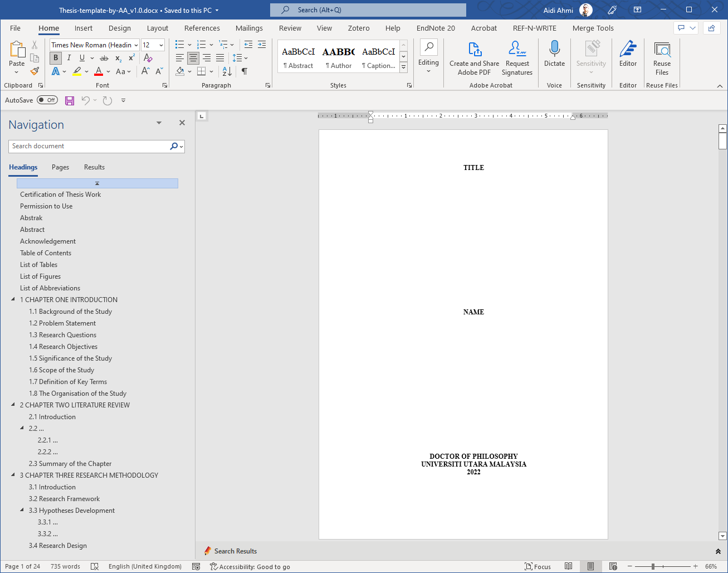Switch to Read Mode view
Screen dimensions: 728x573
pyautogui.click(x=568, y=566)
